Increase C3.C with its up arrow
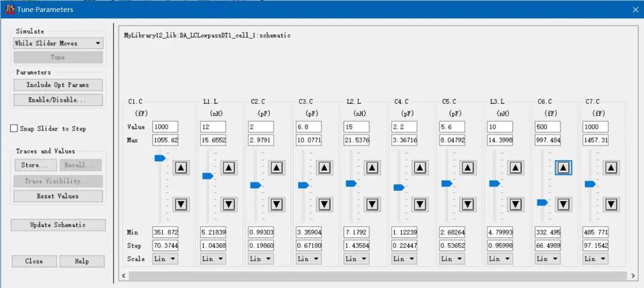Image resolution: width=644 pixels, height=288 pixels. pyautogui.click(x=324, y=168)
